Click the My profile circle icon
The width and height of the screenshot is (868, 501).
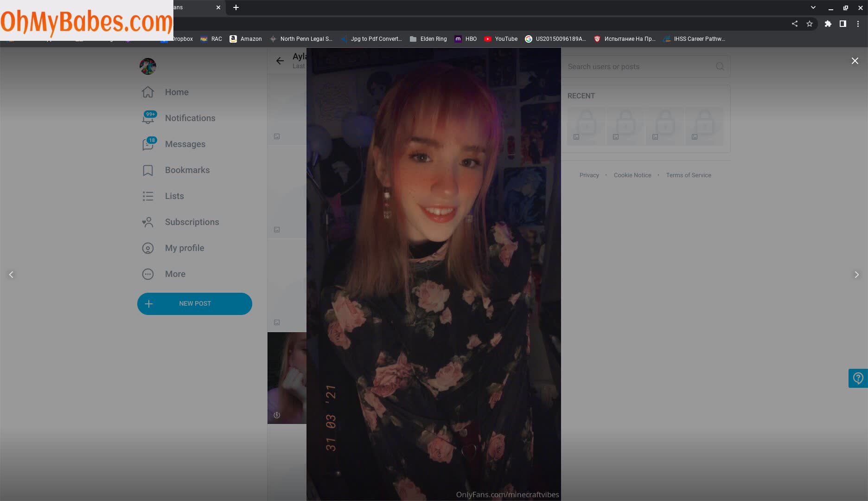148,248
